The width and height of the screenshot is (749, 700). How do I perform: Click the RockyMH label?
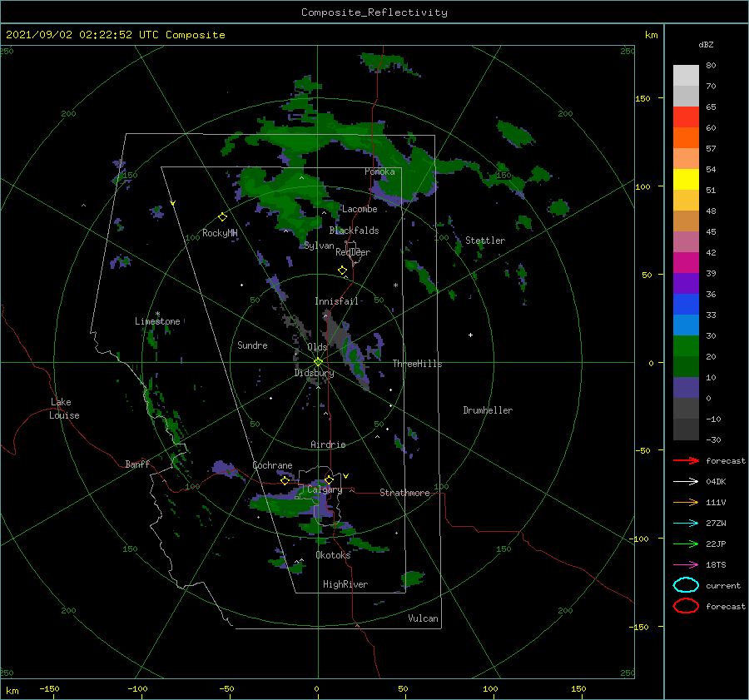(220, 233)
